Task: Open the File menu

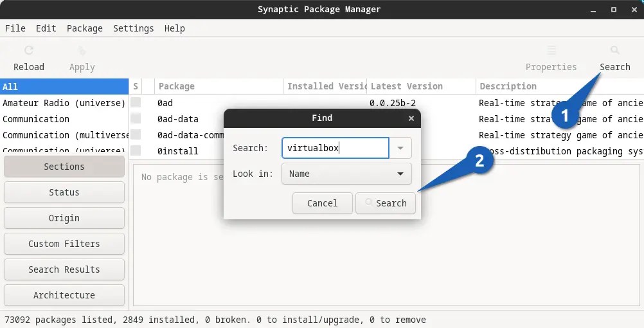Action: tap(15, 28)
